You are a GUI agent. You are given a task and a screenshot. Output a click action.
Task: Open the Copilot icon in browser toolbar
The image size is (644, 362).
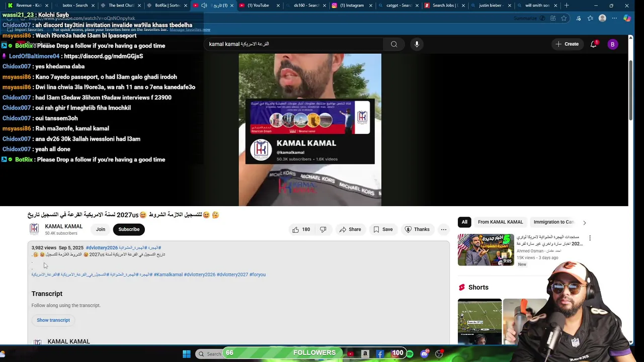pyautogui.click(x=627, y=18)
